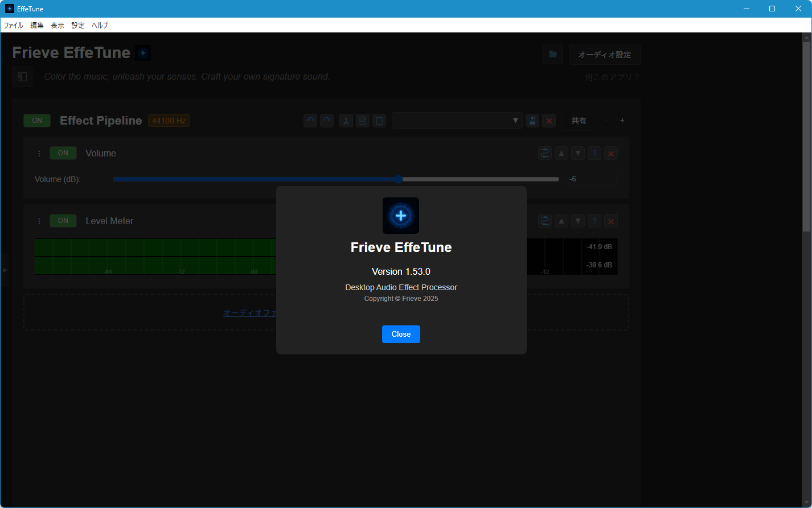Undo the last pipeline change

point(310,121)
